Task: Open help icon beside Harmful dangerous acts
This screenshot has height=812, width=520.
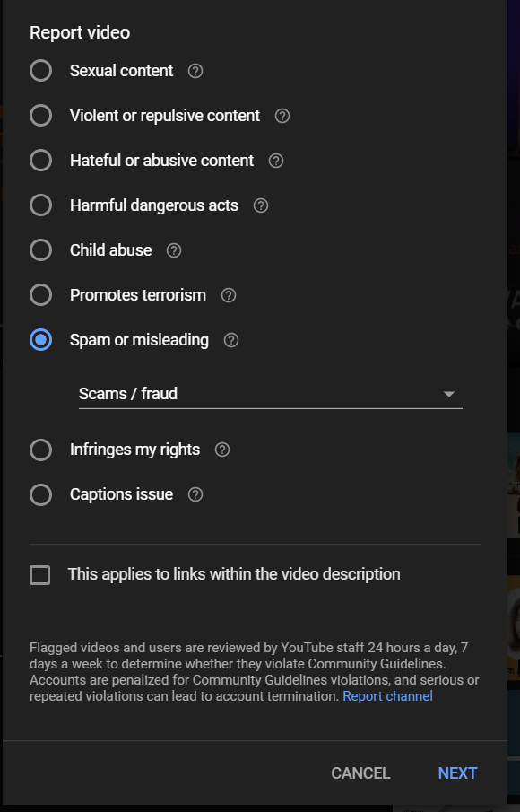Action: click(261, 205)
